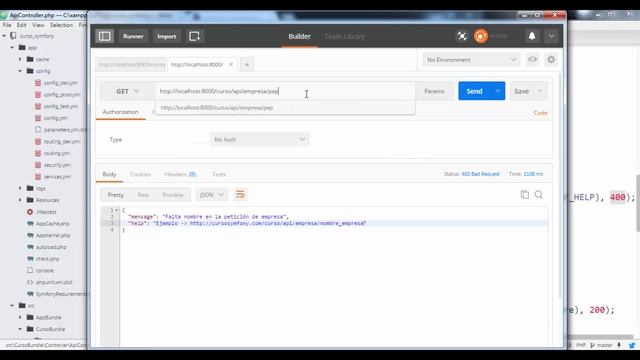The width and height of the screenshot is (640, 360).
Task: Add a new request tab with plus
Action: point(247,64)
